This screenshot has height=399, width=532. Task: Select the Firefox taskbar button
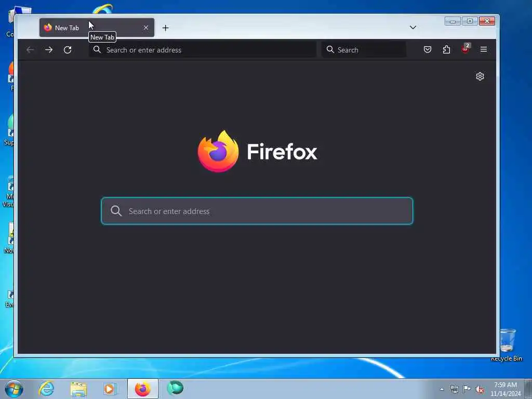point(143,389)
